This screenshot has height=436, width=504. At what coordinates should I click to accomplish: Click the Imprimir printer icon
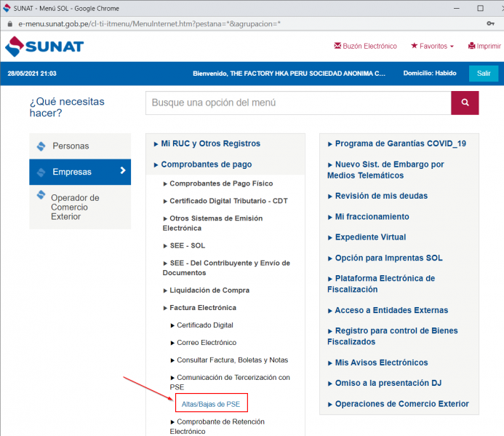coord(472,46)
